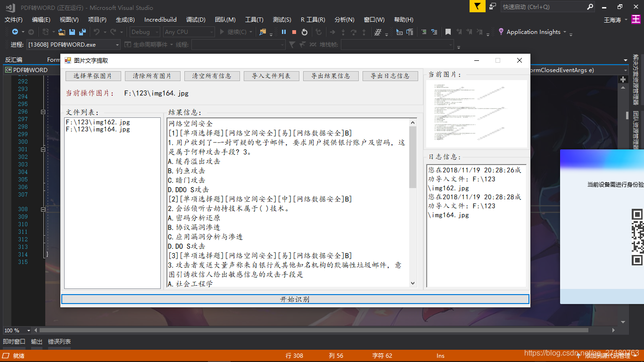Click the 清空所有信息 button
Image resolution: width=644 pixels, height=362 pixels.
coord(212,76)
